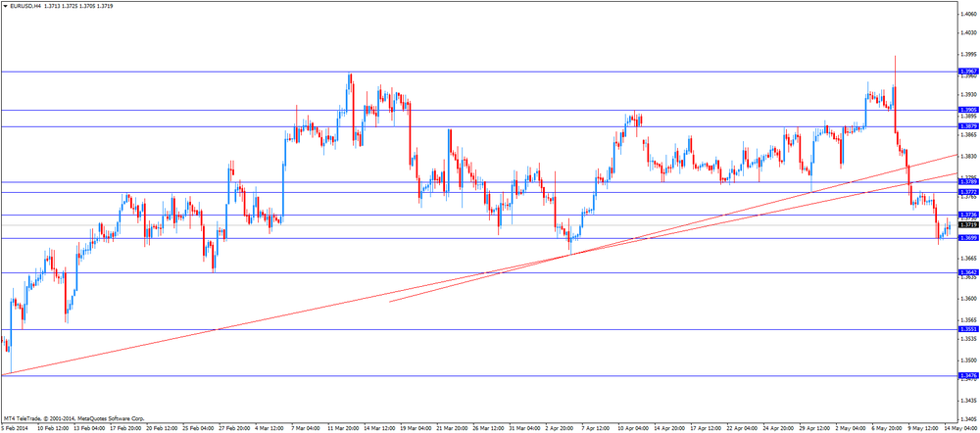Click the 1.3930 price axis value

point(969,94)
